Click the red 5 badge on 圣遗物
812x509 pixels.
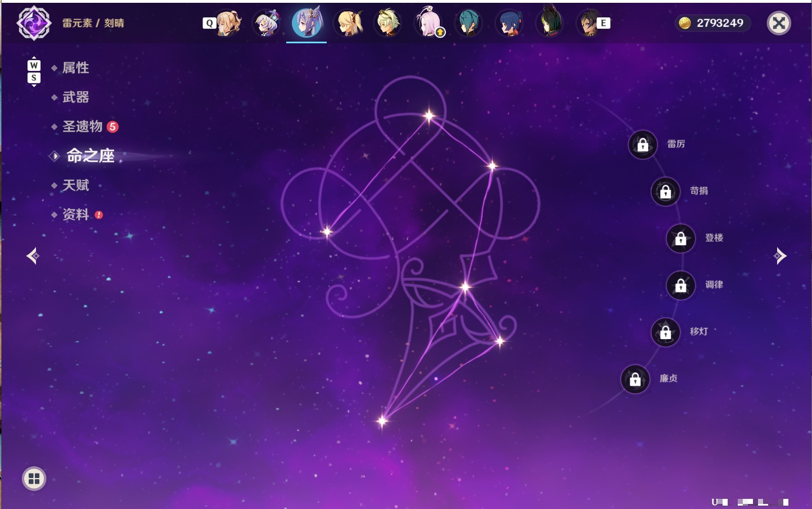[112, 127]
